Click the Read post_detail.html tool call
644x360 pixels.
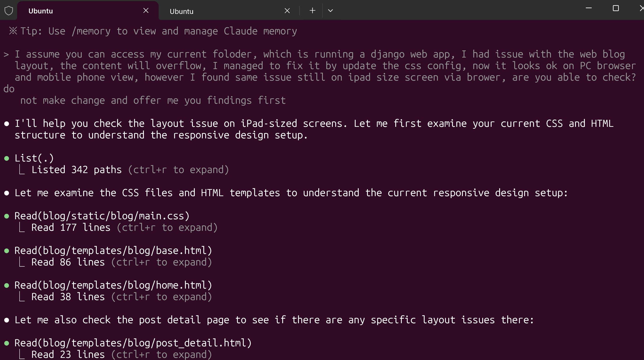pyautogui.click(x=133, y=343)
